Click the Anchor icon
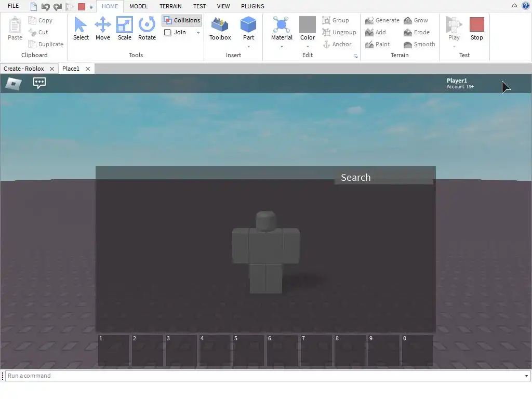This screenshot has width=532, height=399. coord(326,44)
